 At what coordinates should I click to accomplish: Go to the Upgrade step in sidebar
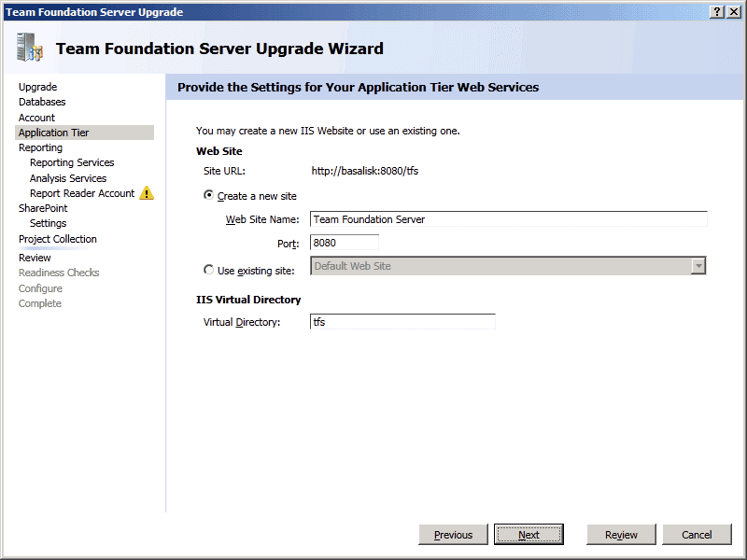[37, 87]
